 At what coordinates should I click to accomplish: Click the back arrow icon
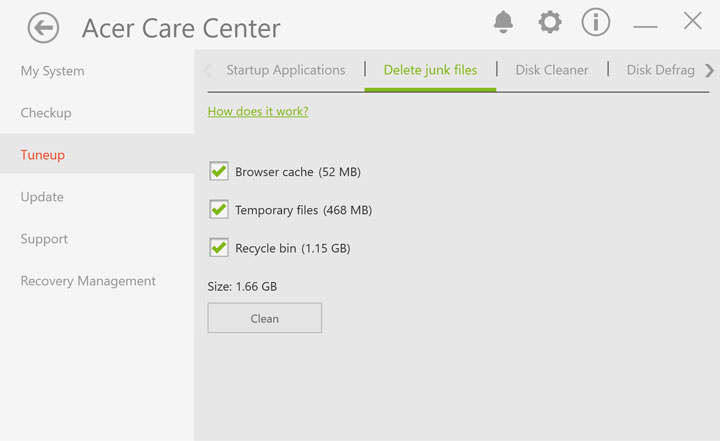pyautogui.click(x=43, y=28)
